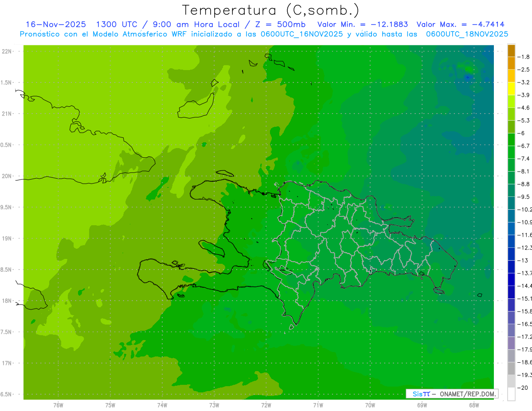Click the "-13" legend value
This screenshot has height=411, width=532.
523,260
